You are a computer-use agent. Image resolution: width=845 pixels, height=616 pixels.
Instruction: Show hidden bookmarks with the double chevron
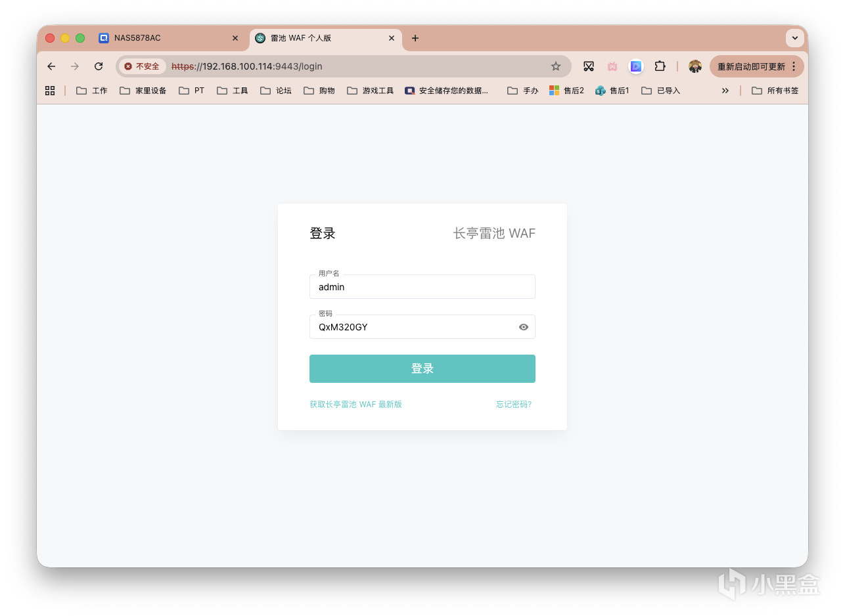725,91
